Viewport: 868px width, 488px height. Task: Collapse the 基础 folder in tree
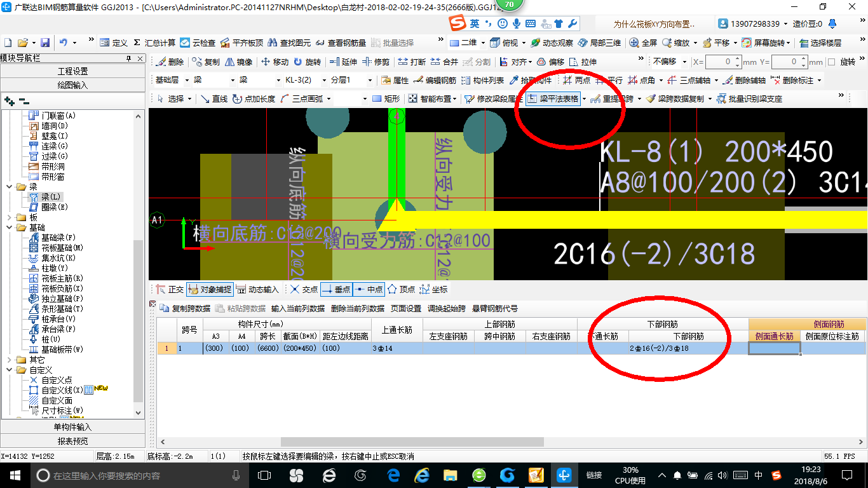click(x=10, y=227)
